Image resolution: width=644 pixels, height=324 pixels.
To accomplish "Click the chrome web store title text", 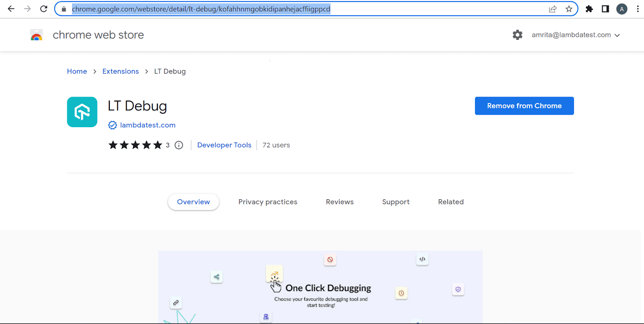I will pos(98,35).
